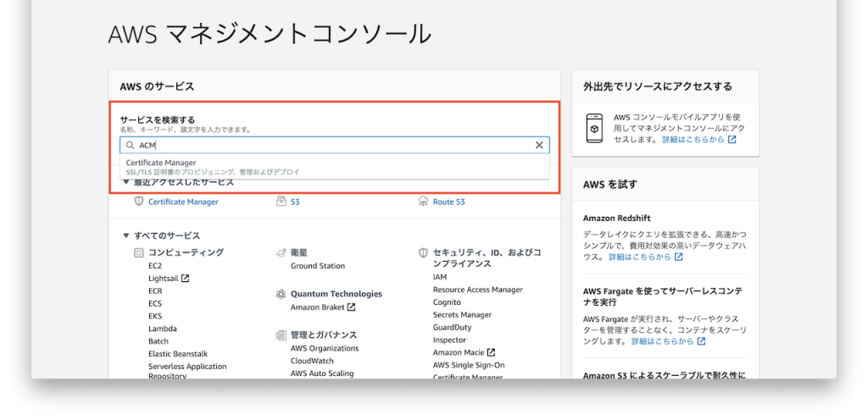The image size is (868, 420).
Task: Click the computing category chip icon
Action: coord(139,252)
